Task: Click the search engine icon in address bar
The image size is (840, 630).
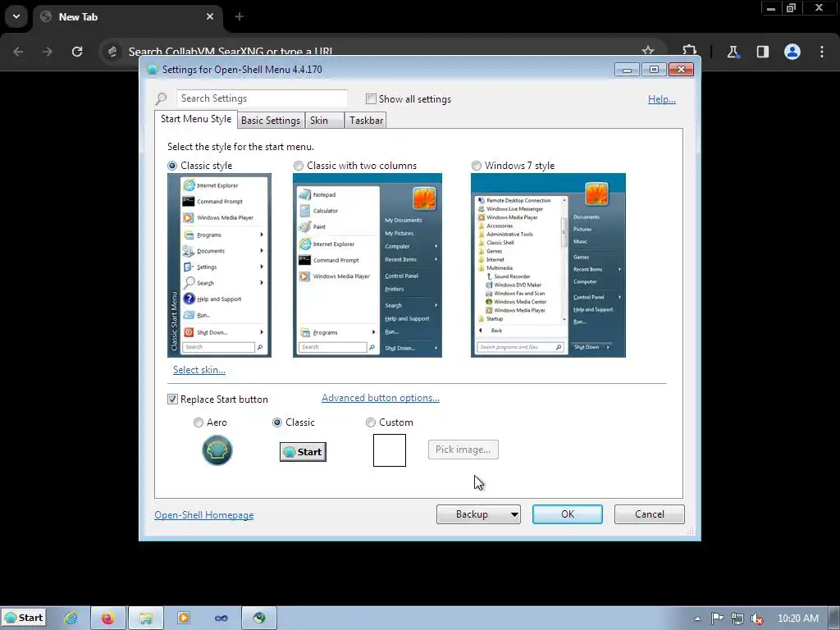Action: (x=112, y=52)
